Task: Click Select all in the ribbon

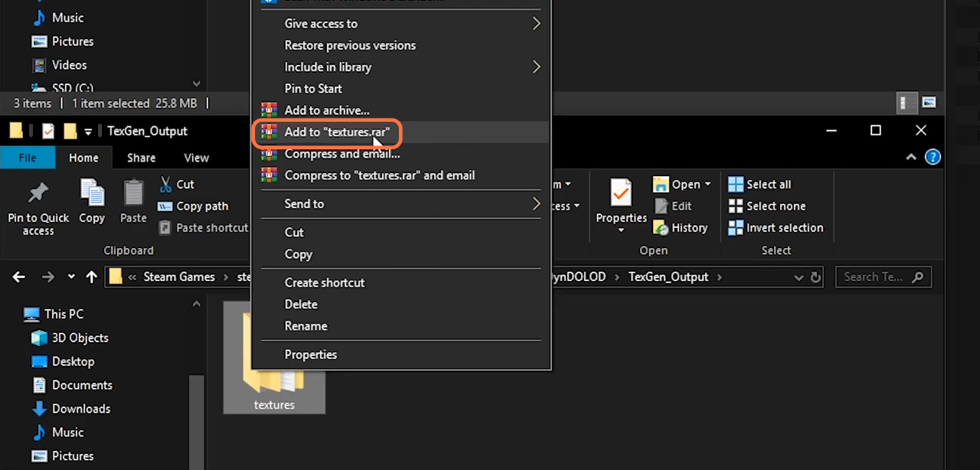Action: tap(759, 184)
